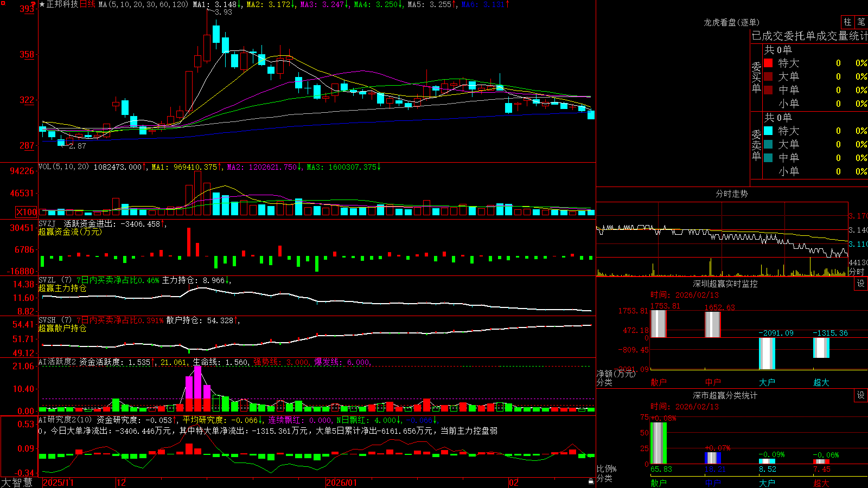The image size is (868, 488).
Task: Click the 已成交委托单成交量统计 header
Action: click(x=809, y=36)
